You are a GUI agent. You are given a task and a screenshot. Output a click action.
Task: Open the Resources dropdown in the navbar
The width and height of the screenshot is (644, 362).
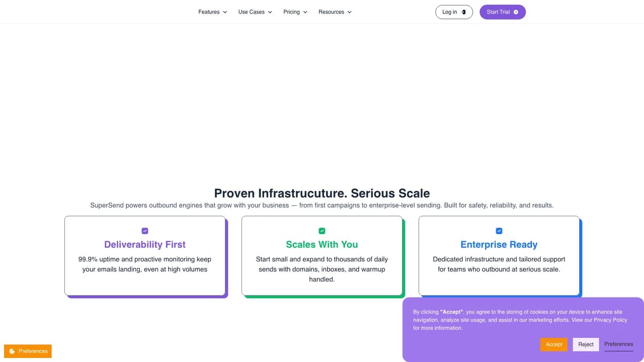click(335, 12)
